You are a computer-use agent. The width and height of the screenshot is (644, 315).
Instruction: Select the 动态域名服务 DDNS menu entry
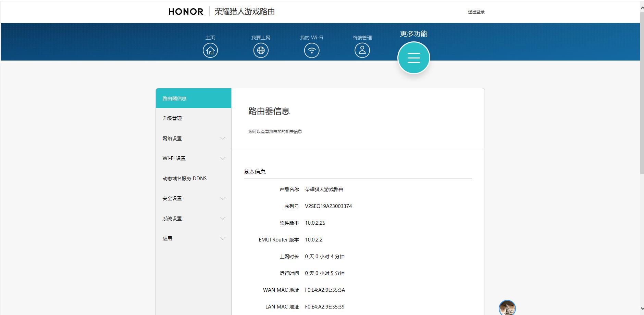coord(184,178)
